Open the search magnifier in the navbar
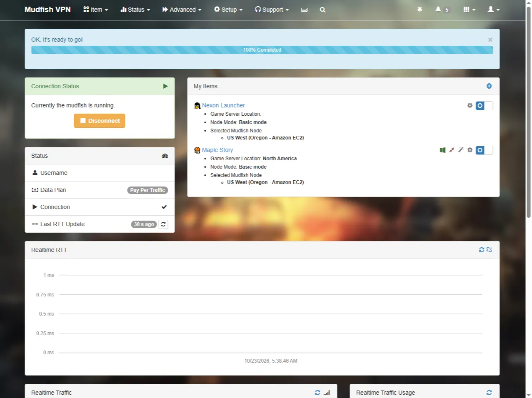Image resolution: width=532 pixels, height=398 pixels. (322, 10)
